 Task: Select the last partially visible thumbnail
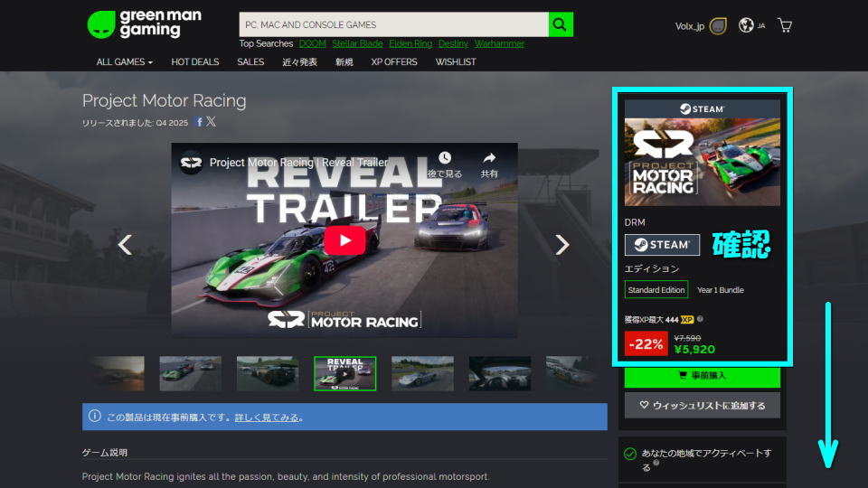tap(572, 373)
